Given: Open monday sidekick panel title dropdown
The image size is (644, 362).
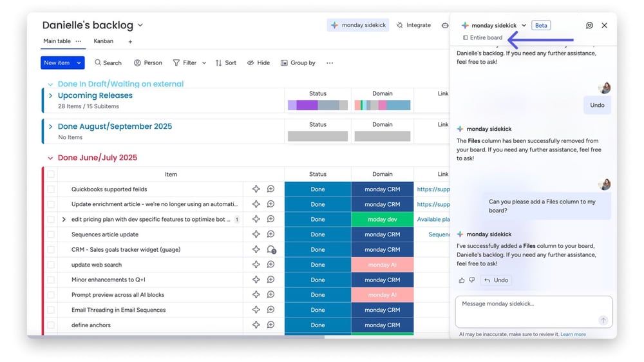Looking at the screenshot, I should coord(524,26).
